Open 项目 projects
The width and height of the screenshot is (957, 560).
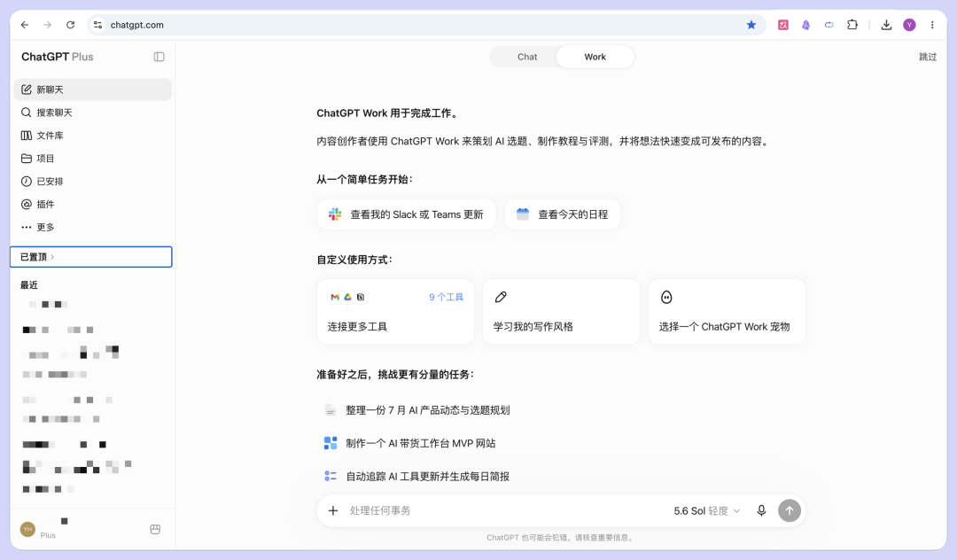coord(93,158)
